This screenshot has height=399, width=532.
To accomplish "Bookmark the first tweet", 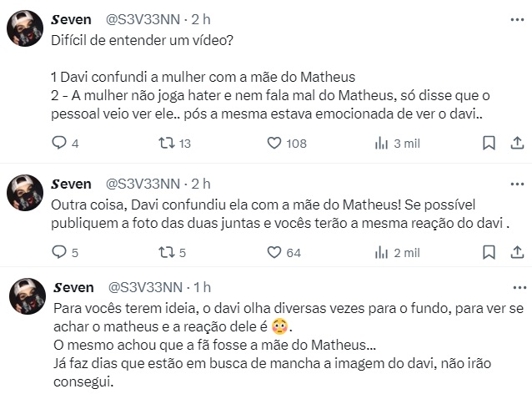I will [x=489, y=144].
